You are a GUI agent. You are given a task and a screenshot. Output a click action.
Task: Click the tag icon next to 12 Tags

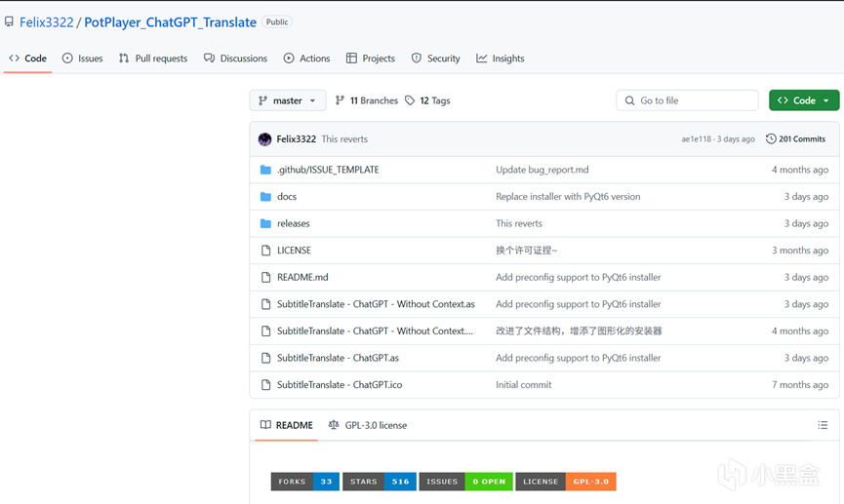point(410,100)
